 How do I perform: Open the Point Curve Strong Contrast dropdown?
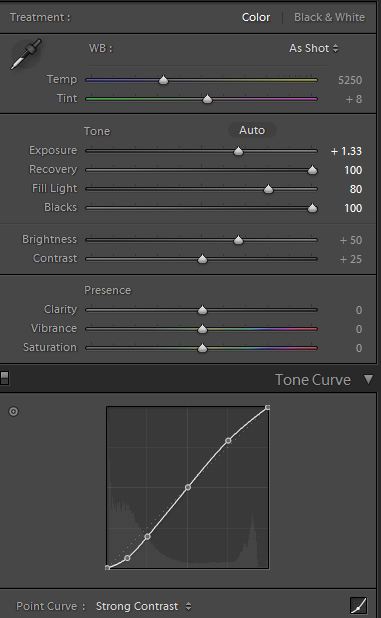tap(143, 606)
